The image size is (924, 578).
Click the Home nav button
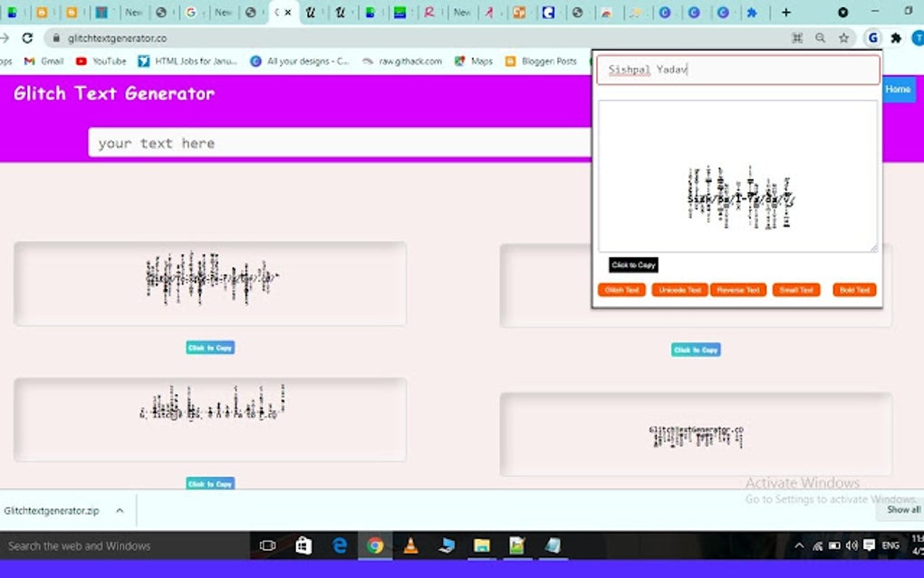(x=900, y=89)
